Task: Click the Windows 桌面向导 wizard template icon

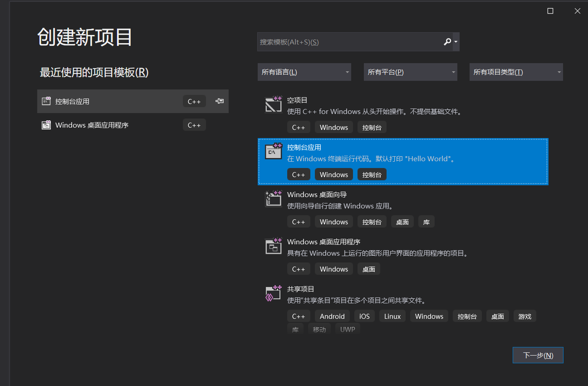Action: (x=274, y=198)
